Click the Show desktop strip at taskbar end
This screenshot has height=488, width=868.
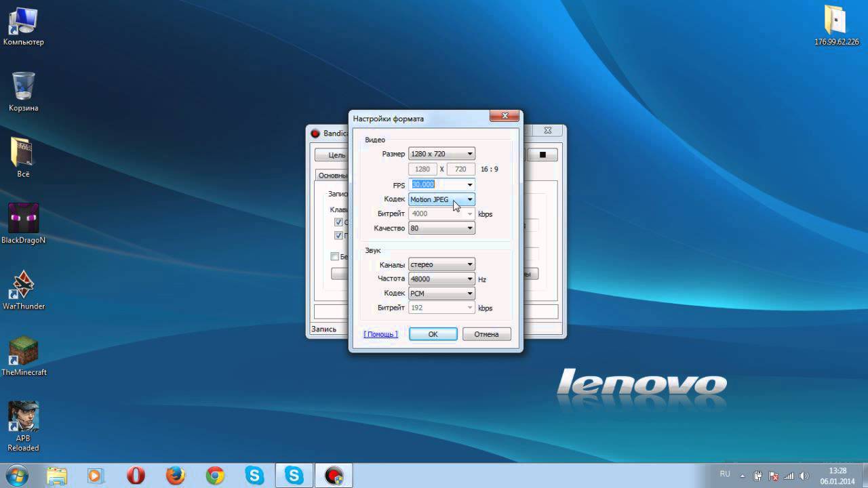863,476
